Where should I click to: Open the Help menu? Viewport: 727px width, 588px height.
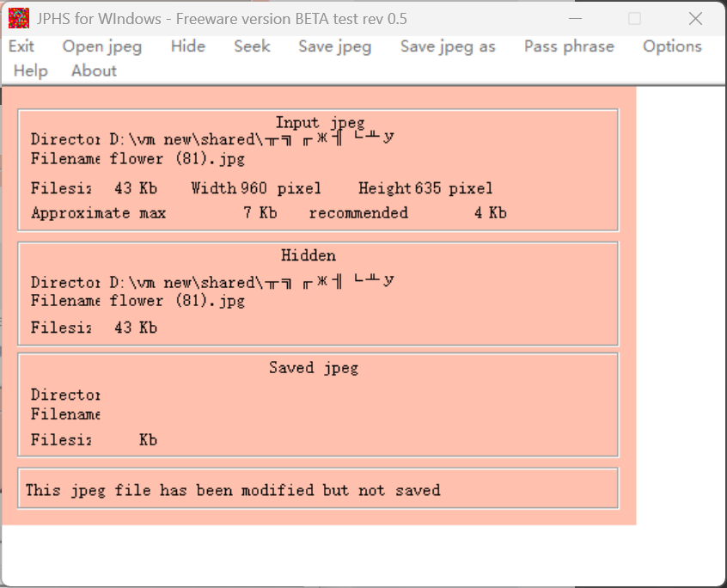(x=31, y=71)
